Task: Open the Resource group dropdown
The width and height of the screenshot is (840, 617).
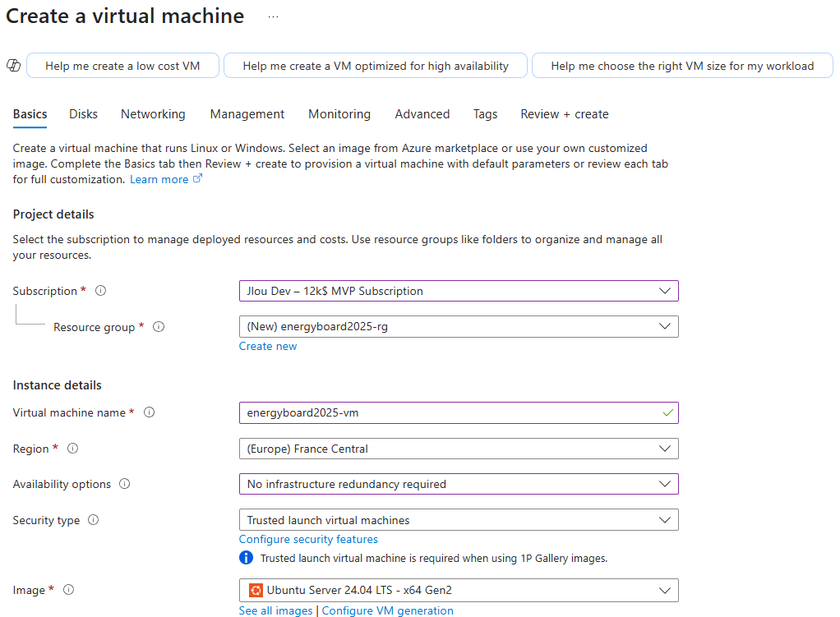Action: point(459,327)
